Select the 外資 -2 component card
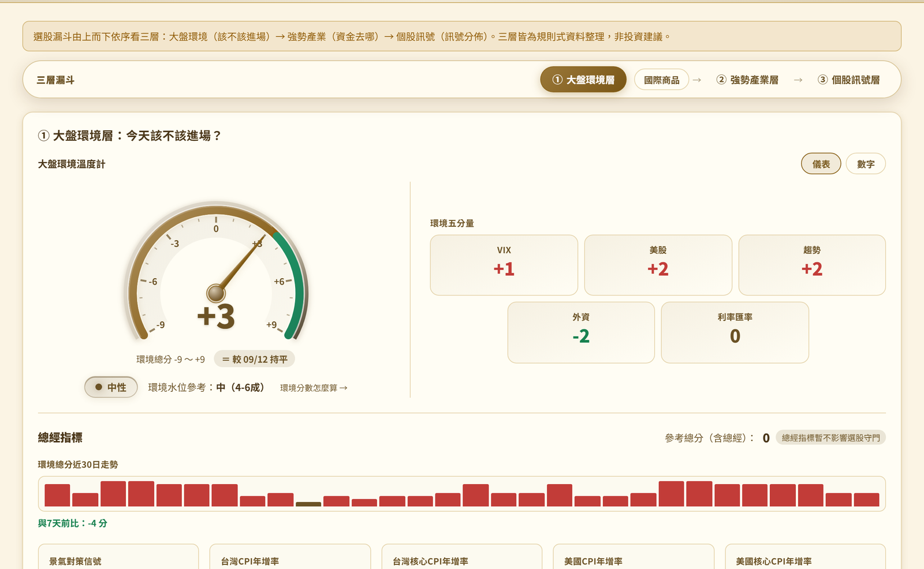 coord(581,332)
